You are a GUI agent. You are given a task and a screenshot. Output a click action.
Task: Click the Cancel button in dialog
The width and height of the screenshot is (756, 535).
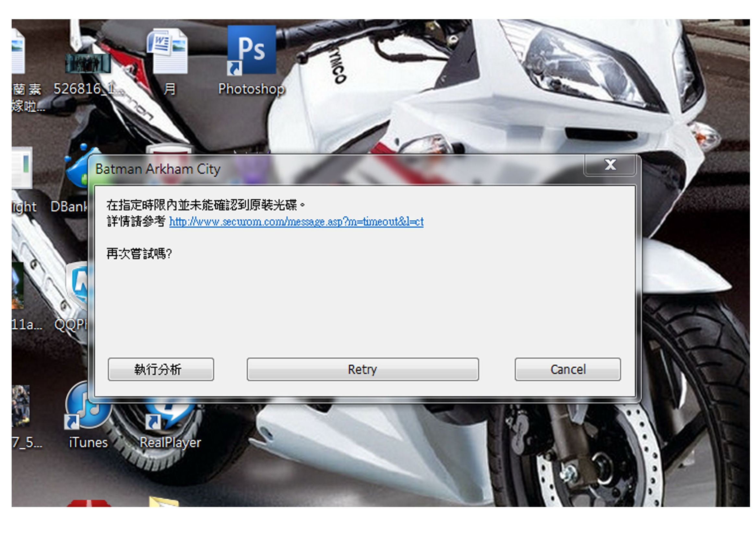568,369
